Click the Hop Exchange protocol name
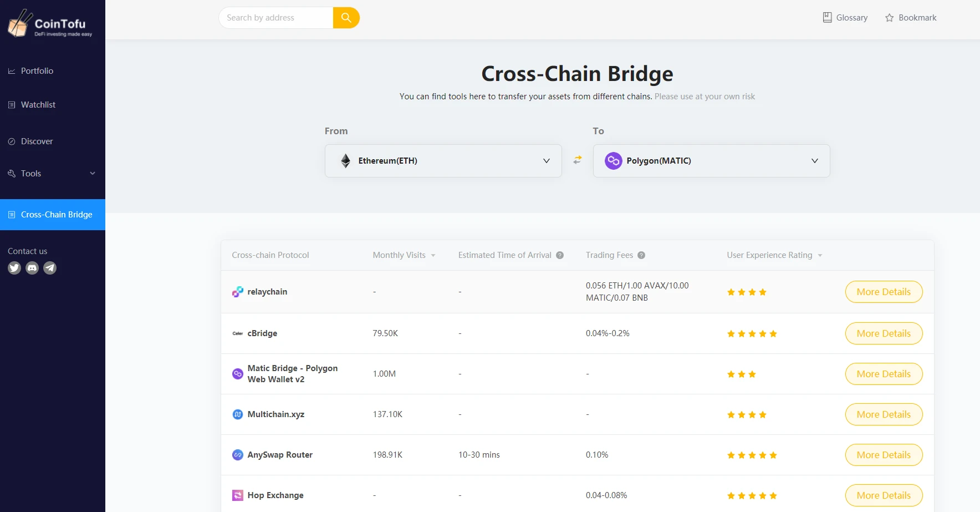 tap(275, 495)
